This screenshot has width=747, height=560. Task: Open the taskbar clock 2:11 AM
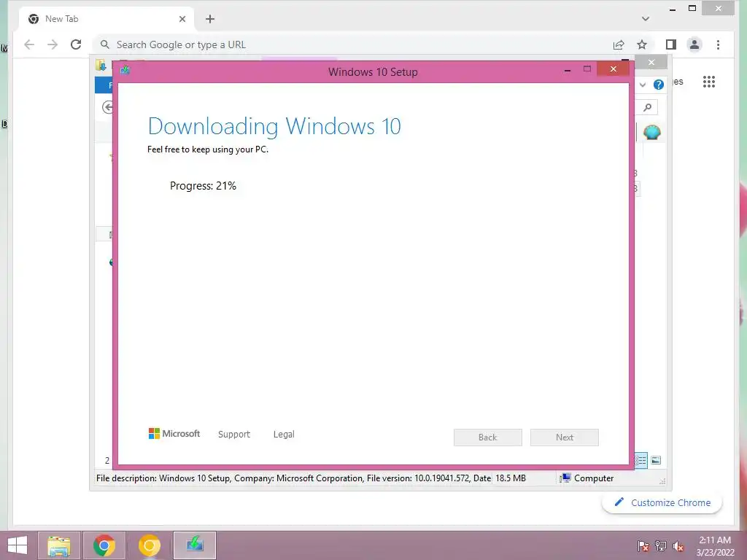point(715,546)
